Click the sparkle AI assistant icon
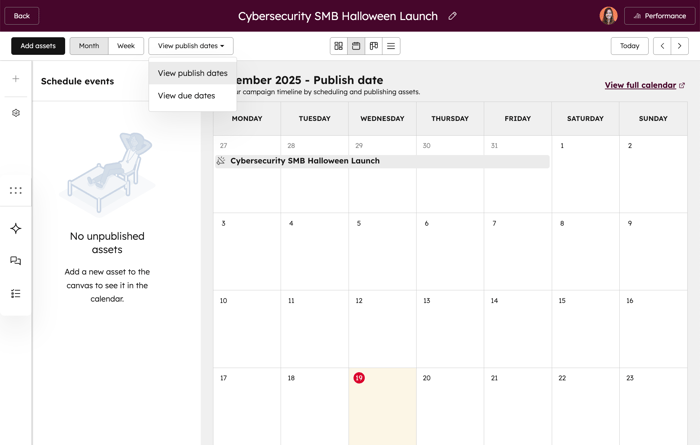 (16, 228)
